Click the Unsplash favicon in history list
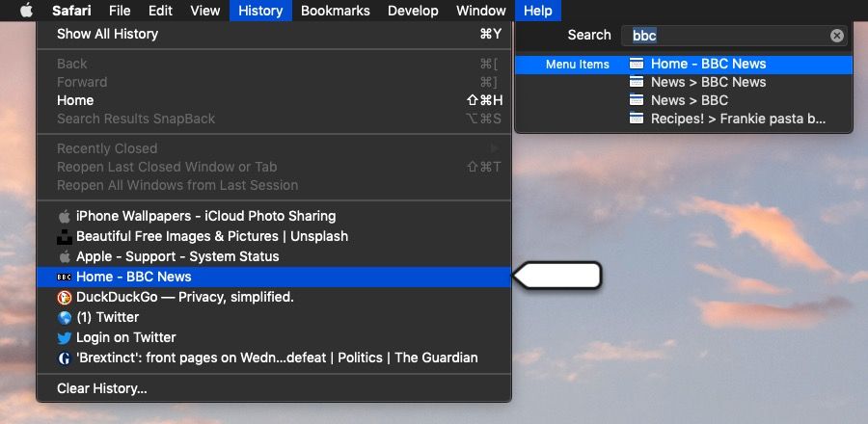 (65, 236)
